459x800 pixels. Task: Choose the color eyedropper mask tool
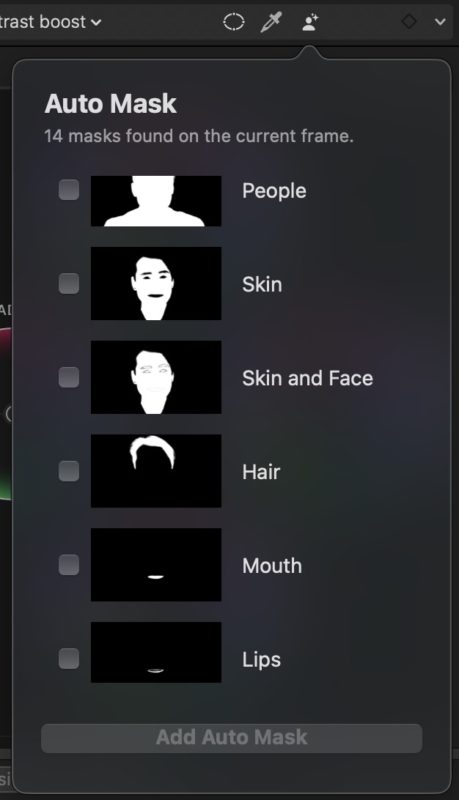tap(271, 22)
